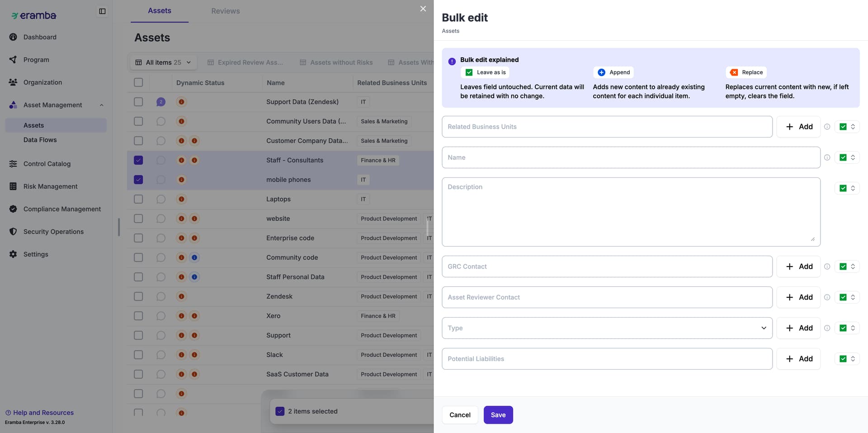Open Dashboard from sidebar icon
This screenshot has height=433, width=868.
[13, 37]
